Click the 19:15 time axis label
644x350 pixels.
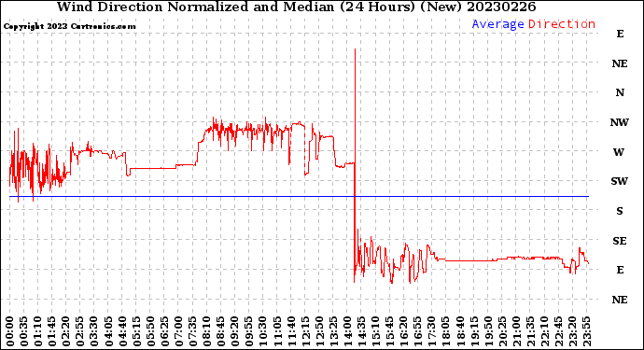tap(474, 331)
